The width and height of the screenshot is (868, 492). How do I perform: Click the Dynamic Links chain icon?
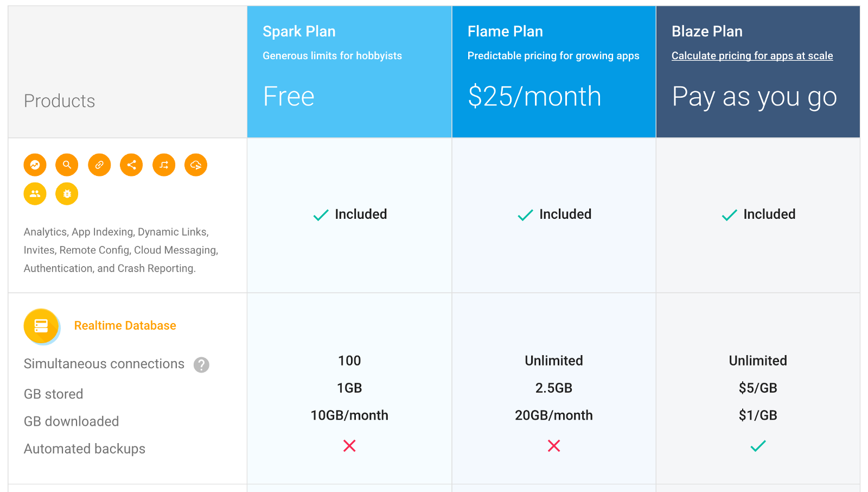click(x=99, y=165)
